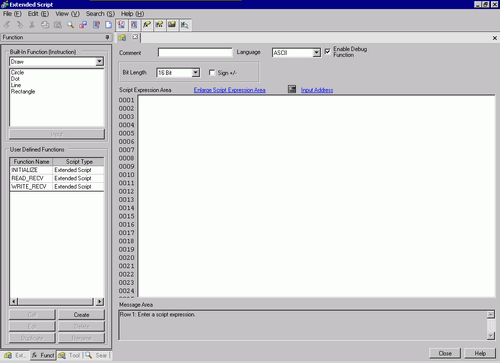Click the yellow-tag pencil toolbar icon
Viewport: 500px width, 363px height.
pos(147,25)
